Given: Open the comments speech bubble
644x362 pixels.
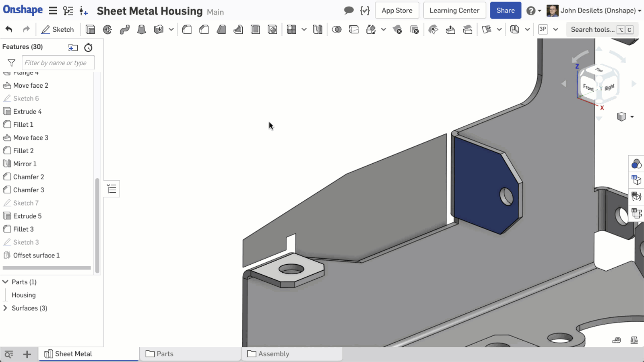Looking at the screenshot, I should coord(349,10).
